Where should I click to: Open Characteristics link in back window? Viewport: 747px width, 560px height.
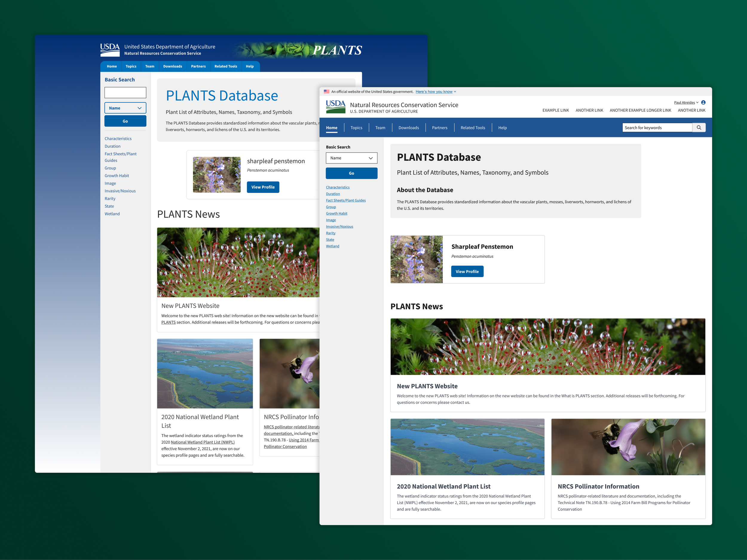[118, 139]
